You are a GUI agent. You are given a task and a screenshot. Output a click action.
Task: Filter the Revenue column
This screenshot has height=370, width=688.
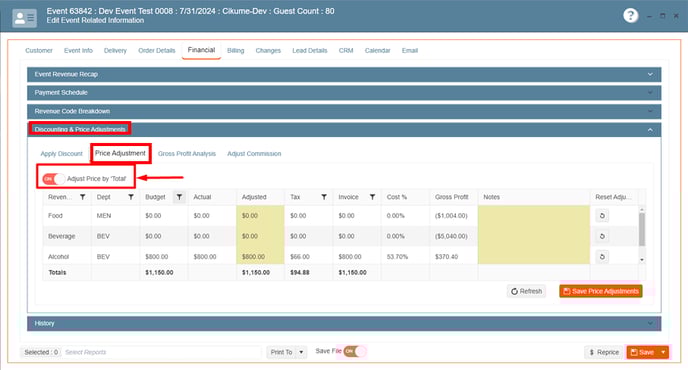pos(82,197)
